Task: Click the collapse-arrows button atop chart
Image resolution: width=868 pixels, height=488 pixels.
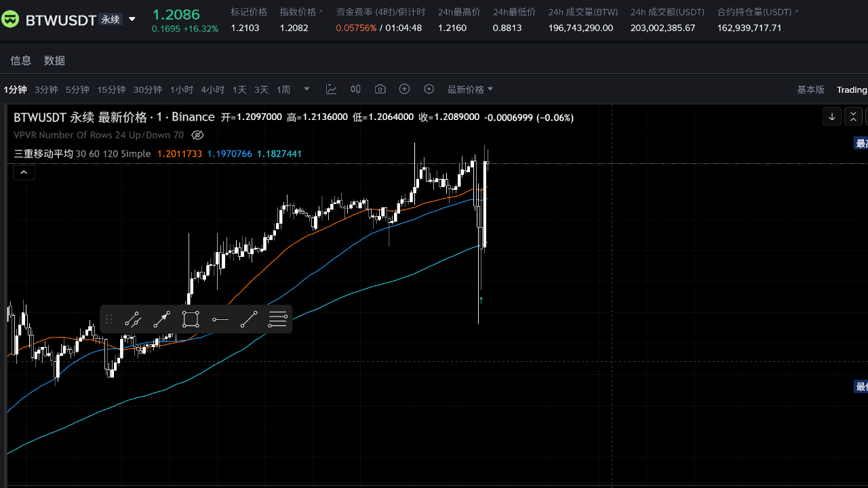Action: point(854,117)
